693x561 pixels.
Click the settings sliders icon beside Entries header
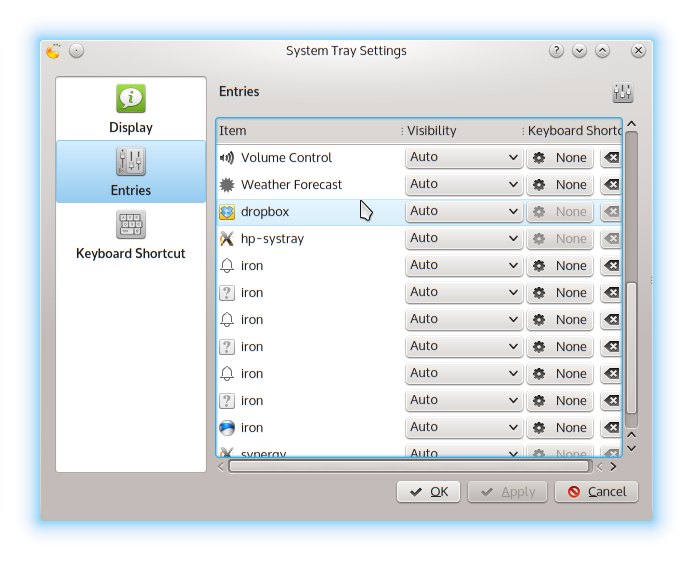pyautogui.click(x=622, y=93)
